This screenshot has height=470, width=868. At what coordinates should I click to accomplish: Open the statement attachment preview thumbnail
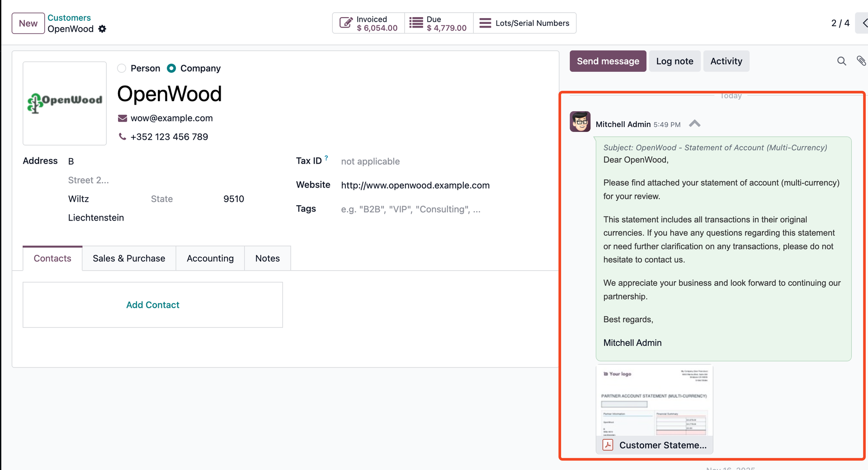[x=654, y=400]
